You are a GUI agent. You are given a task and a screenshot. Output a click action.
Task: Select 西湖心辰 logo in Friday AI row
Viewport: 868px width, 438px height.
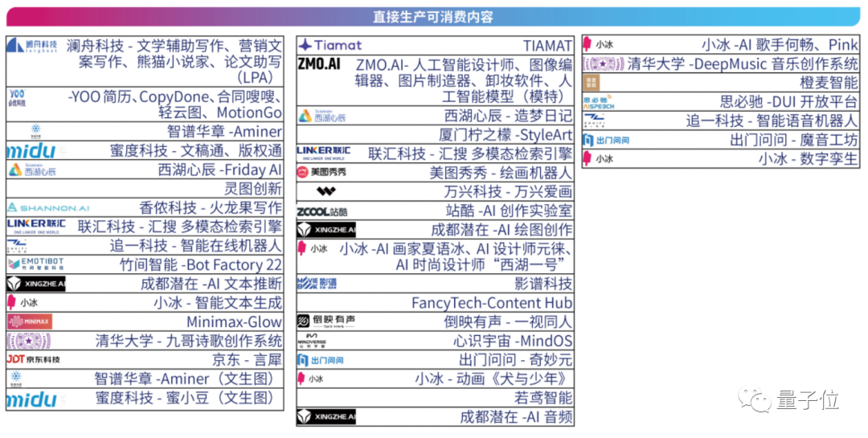(x=32, y=170)
